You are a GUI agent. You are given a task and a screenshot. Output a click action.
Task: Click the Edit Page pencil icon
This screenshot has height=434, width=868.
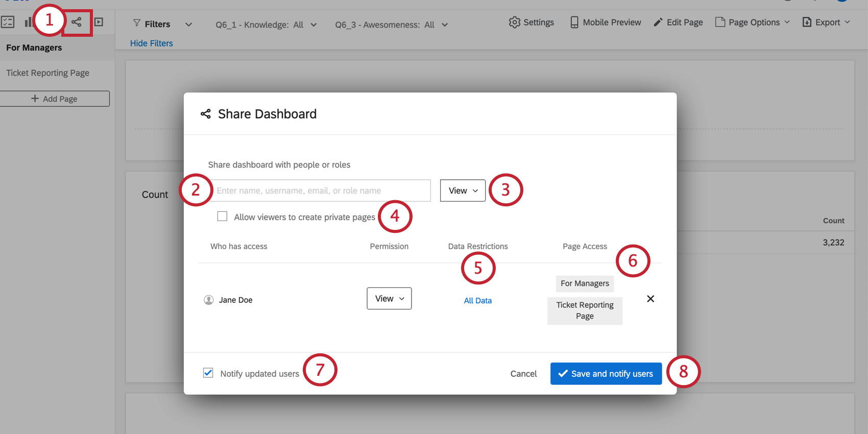(x=658, y=22)
